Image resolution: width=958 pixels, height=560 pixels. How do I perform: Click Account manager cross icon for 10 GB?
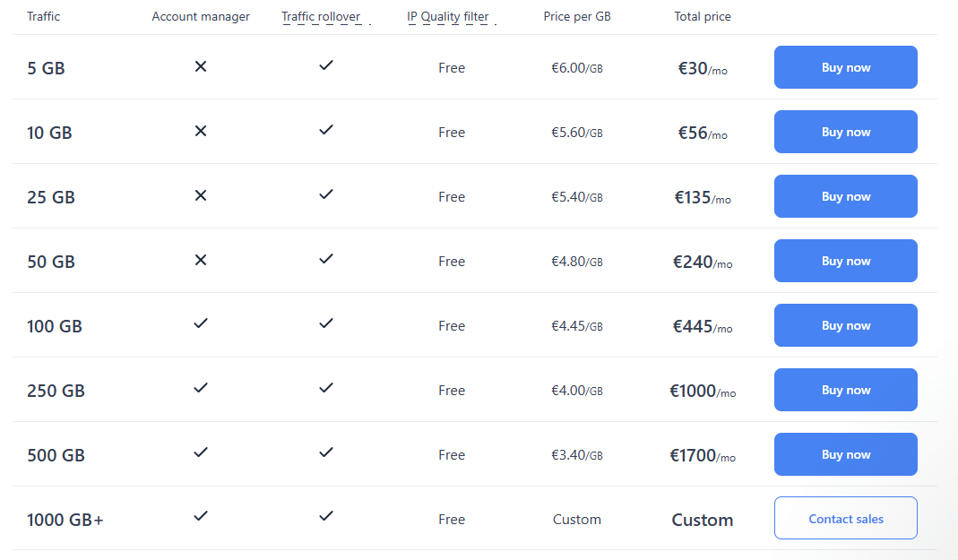click(x=201, y=131)
